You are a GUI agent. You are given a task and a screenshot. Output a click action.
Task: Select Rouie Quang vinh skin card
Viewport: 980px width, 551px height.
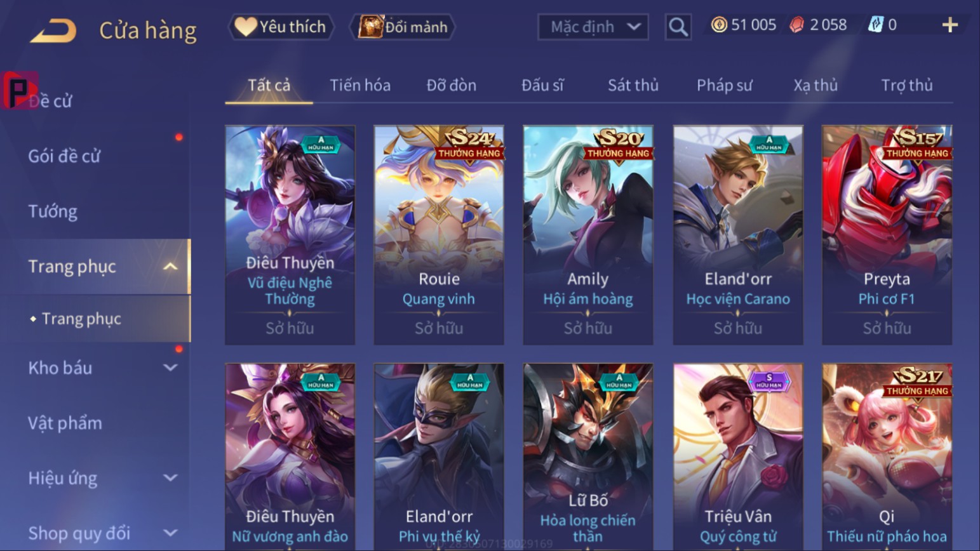coord(439,235)
